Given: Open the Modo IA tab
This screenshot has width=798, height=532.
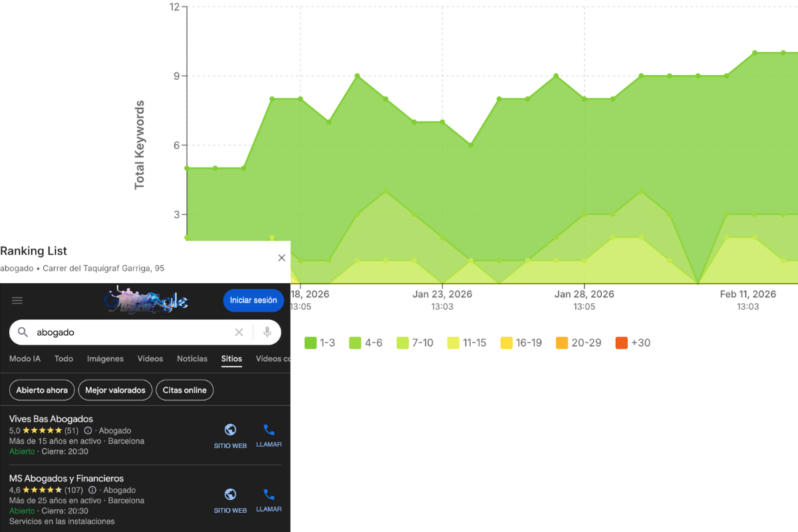Looking at the screenshot, I should 25,358.
